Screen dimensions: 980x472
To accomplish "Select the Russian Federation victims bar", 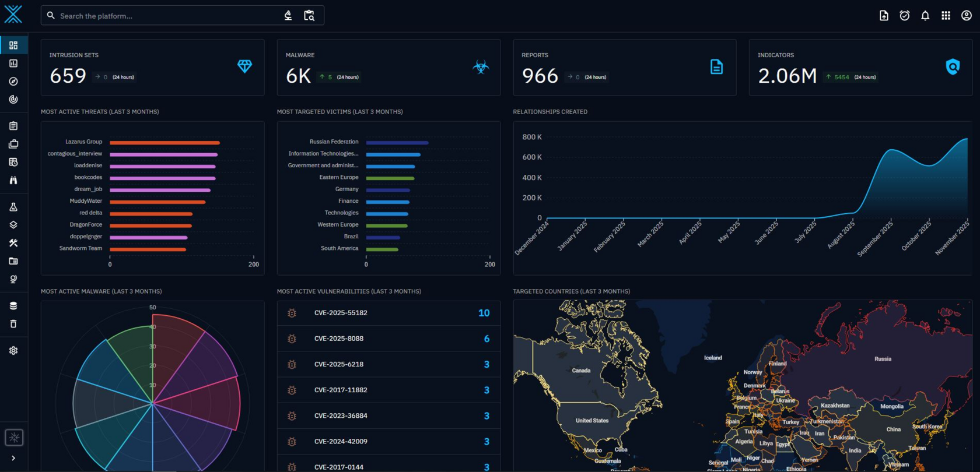I will (x=397, y=142).
